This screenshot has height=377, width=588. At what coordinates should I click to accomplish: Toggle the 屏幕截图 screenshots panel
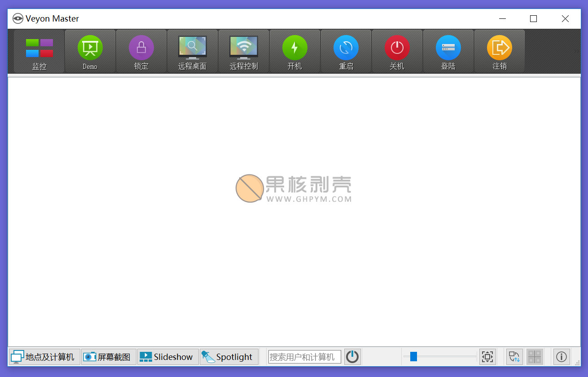108,356
